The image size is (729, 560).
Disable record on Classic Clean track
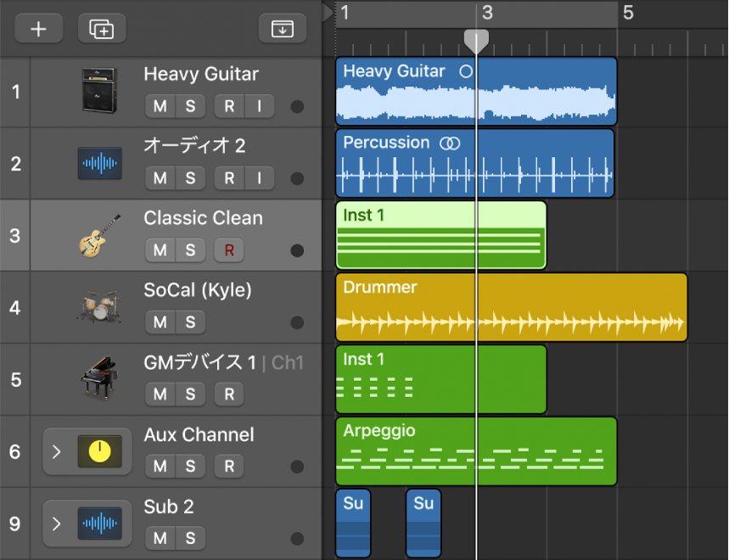click(x=228, y=250)
